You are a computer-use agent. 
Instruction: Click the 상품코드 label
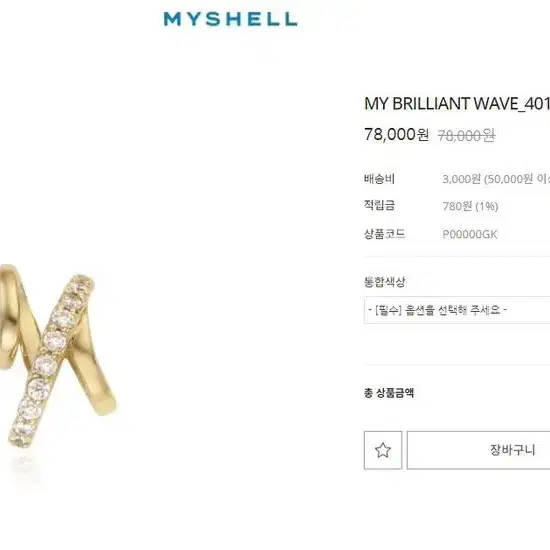pos(384,234)
